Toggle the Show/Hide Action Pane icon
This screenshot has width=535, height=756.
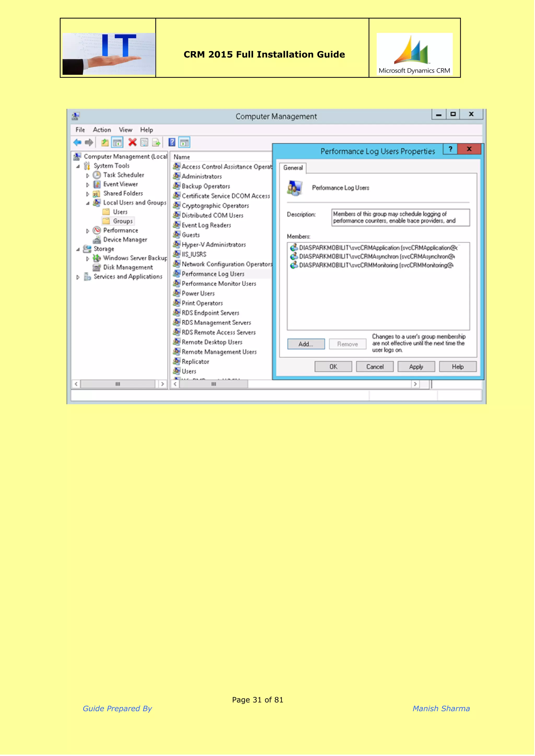[185, 143]
